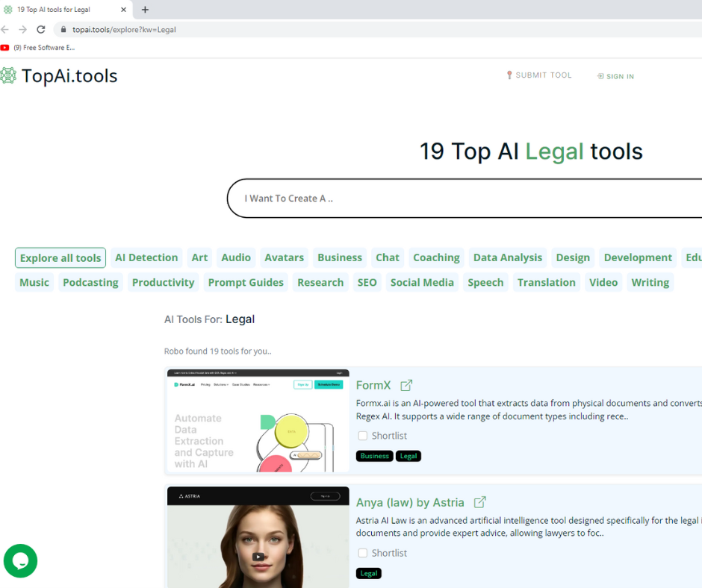Viewport: 702px width, 588px height.
Task: Click the I Want To Create A search field
Action: (x=465, y=198)
